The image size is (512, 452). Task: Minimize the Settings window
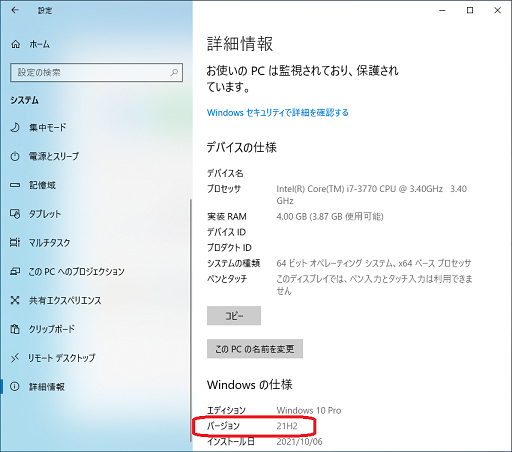pos(442,10)
